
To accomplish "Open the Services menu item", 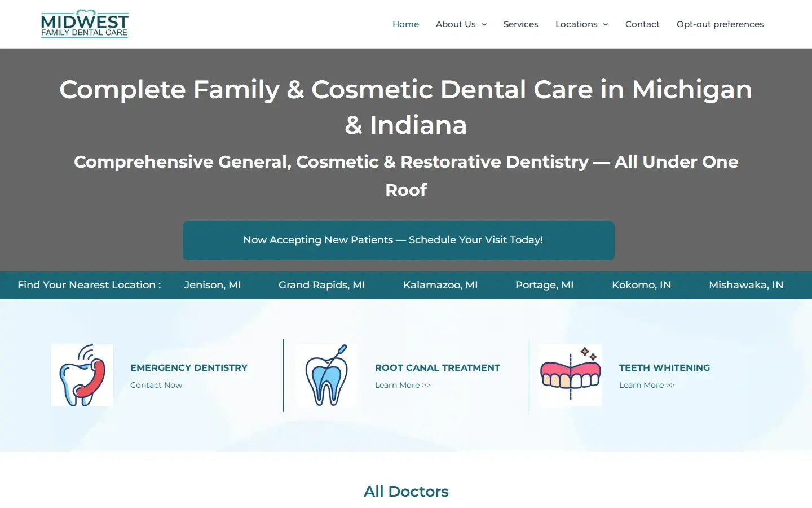I will tap(520, 24).
